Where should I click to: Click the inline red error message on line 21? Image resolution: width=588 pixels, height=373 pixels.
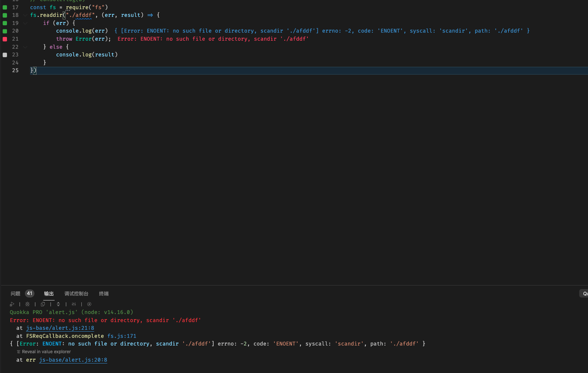click(213, 39)
